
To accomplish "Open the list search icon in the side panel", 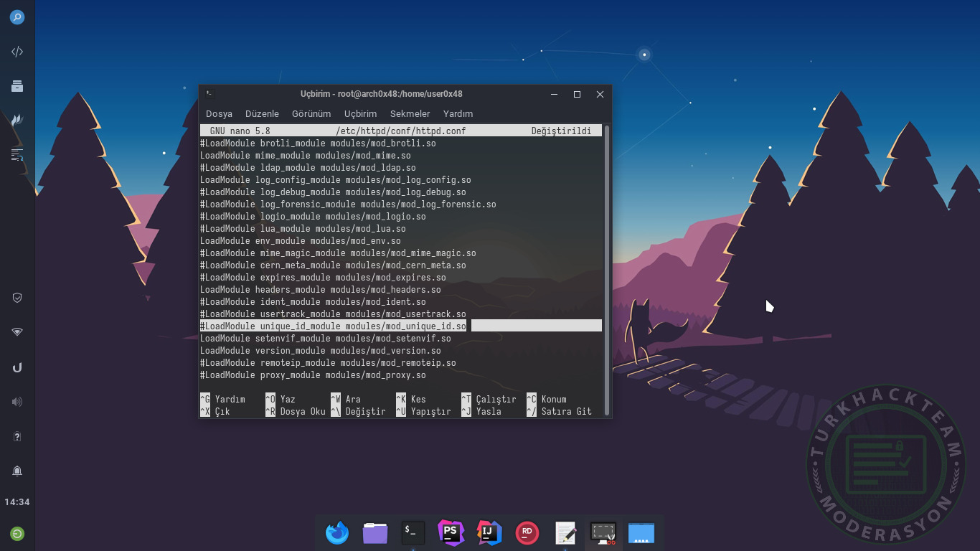I will click(17, 154).
